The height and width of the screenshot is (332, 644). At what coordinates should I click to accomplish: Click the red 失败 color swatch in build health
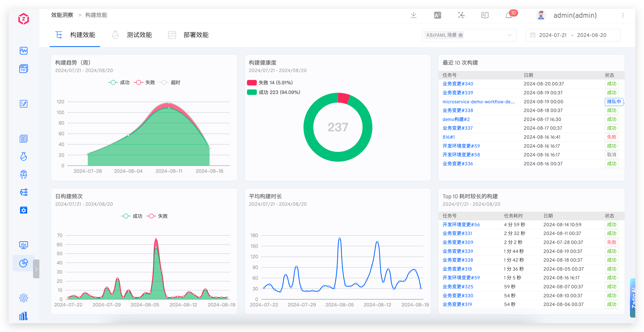pyautogui.click(x=252, y=82)
